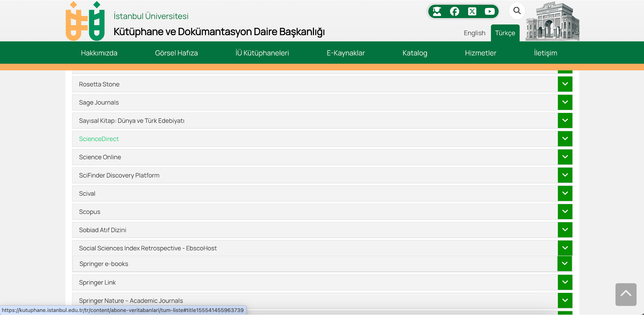The height and width of the screenshot is (315, 644).
Task: Click the Rosetta Stone title
Action: tap(99, 84)
